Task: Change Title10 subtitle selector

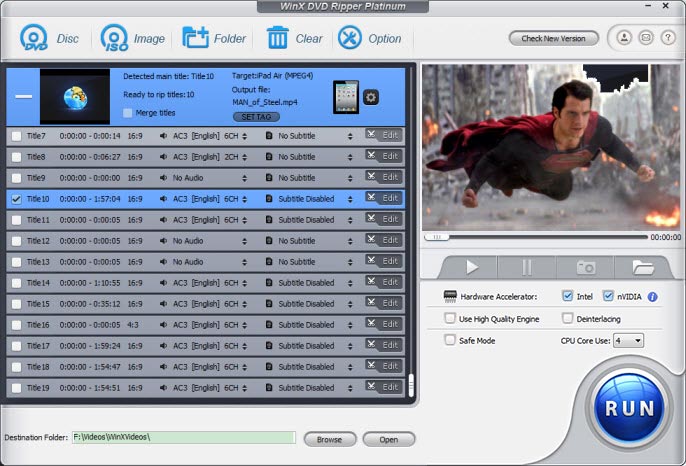Action: (350, 199)
